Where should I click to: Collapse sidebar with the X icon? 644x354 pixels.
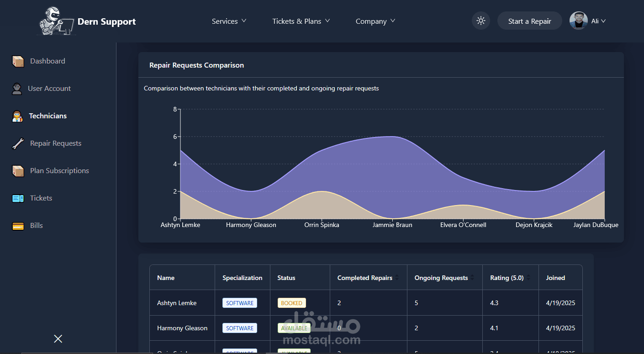click(x=58, y=338)
